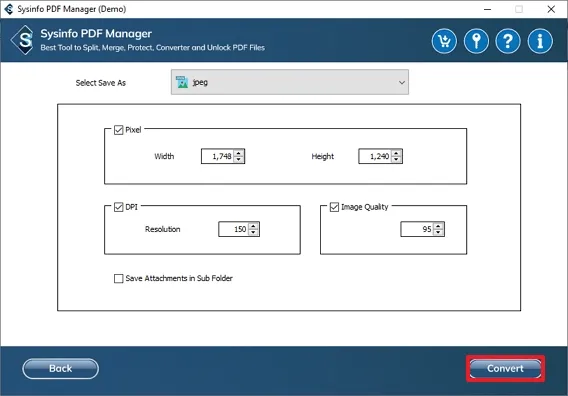Open the Select Save As dropdown
This screenshot has height=396, width=568.
click(290, 82)
